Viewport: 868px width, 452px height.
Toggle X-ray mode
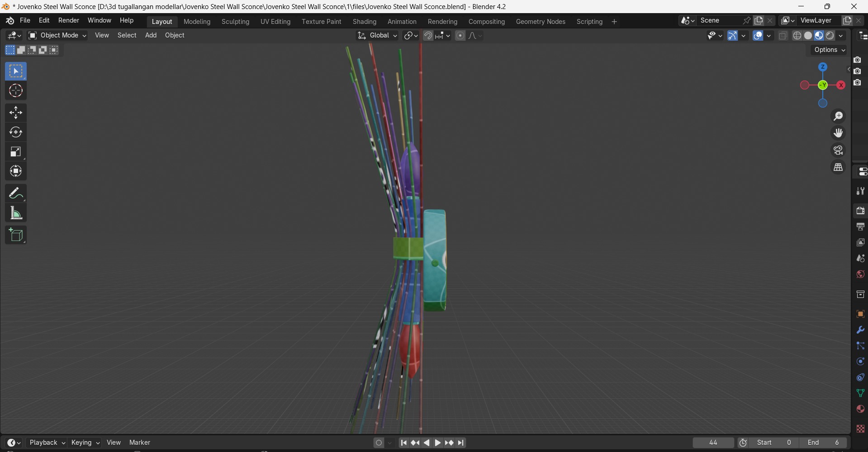783,36
